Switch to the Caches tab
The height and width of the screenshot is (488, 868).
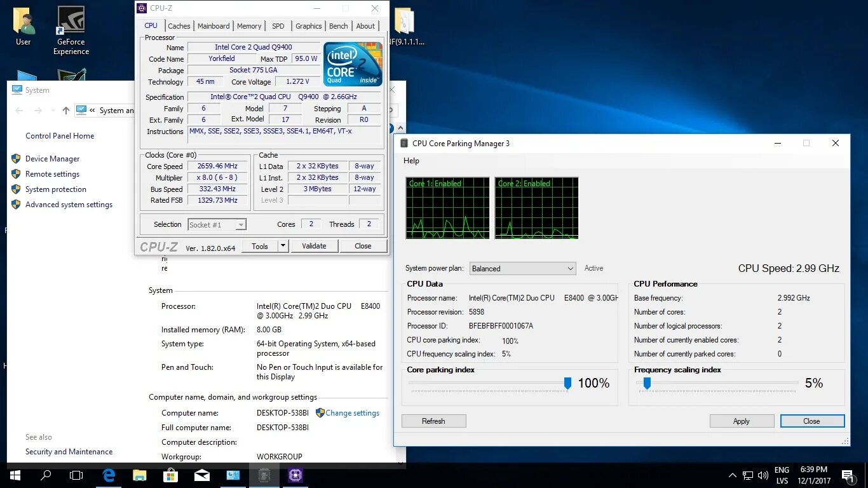coord(179,26)
